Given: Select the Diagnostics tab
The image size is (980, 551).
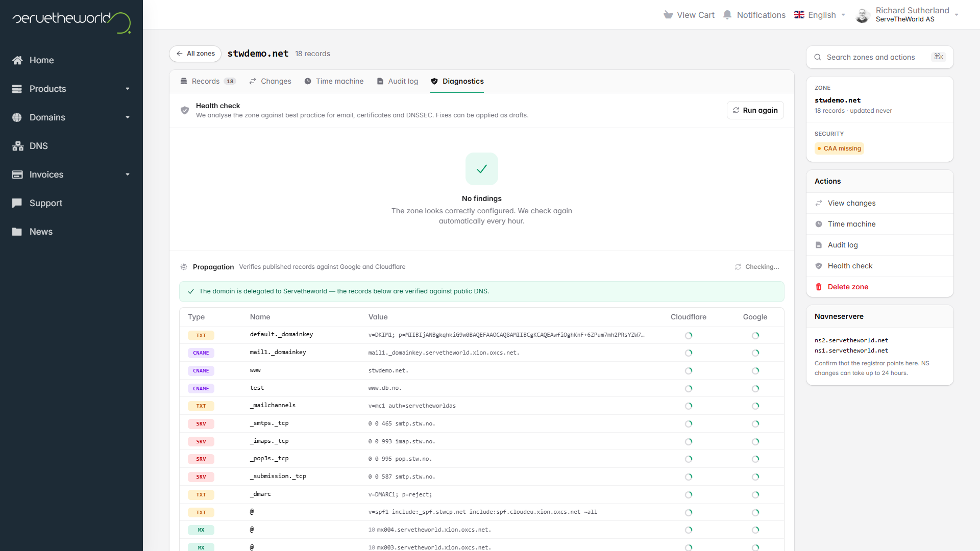Looking at the screenshot, I should click(x=457, y=81).
